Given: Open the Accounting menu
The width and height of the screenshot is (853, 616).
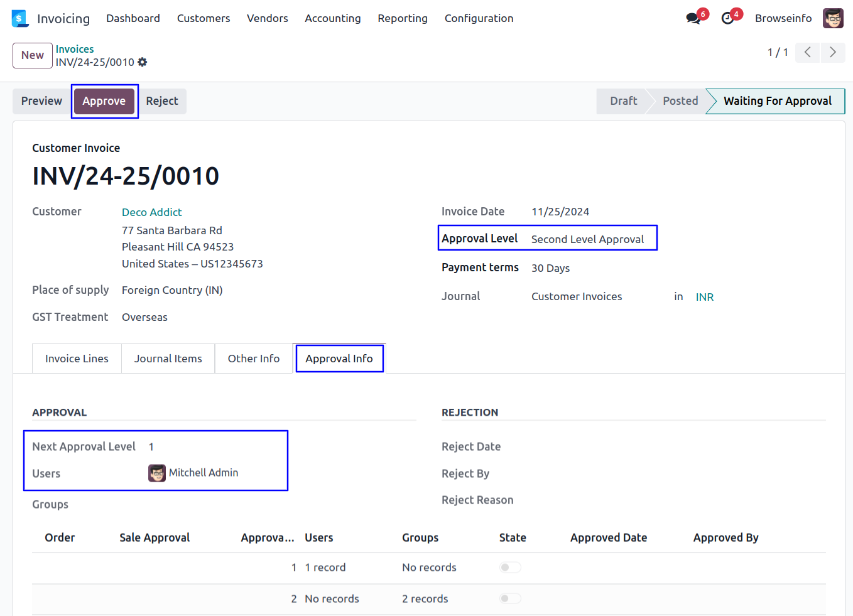Looking at the screenshot, I should [332, 18].
